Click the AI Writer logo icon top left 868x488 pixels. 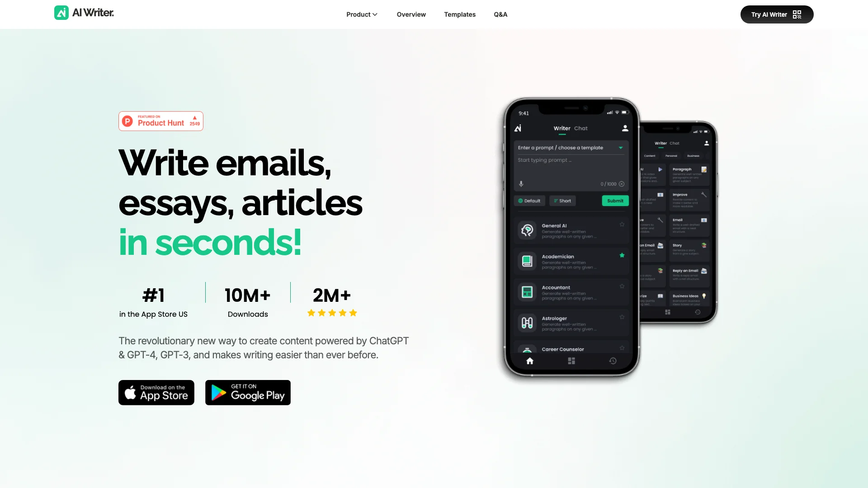(60, 13)
